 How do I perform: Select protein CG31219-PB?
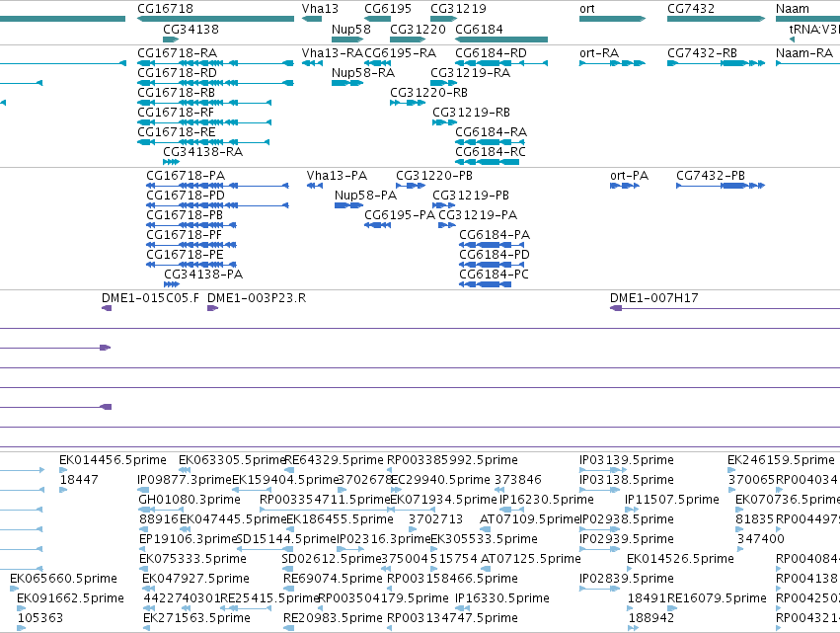[471, 196]
